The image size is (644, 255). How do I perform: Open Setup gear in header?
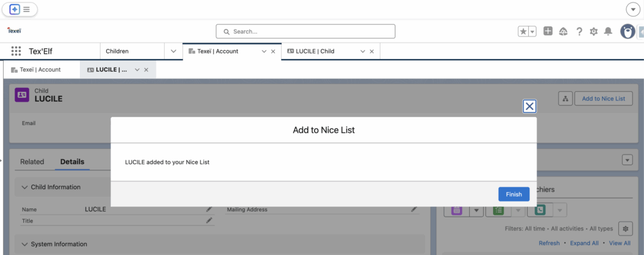(594, 31)
